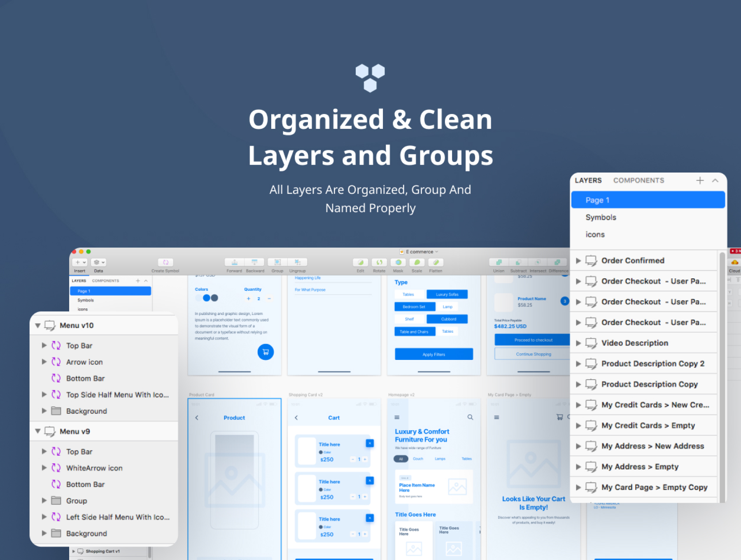
Task: Click the Union boolean icon
Action: click(x=499, y=262)
